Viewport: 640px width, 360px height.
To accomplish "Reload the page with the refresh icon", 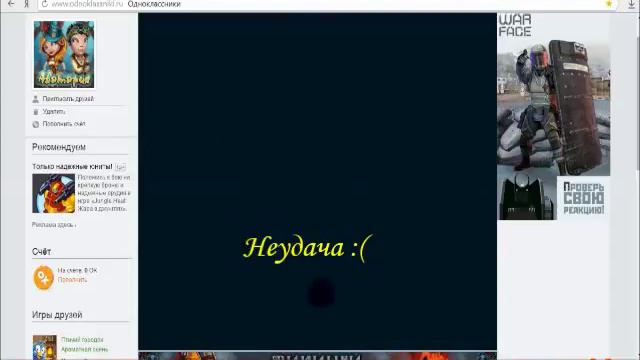I will [44, 4].
